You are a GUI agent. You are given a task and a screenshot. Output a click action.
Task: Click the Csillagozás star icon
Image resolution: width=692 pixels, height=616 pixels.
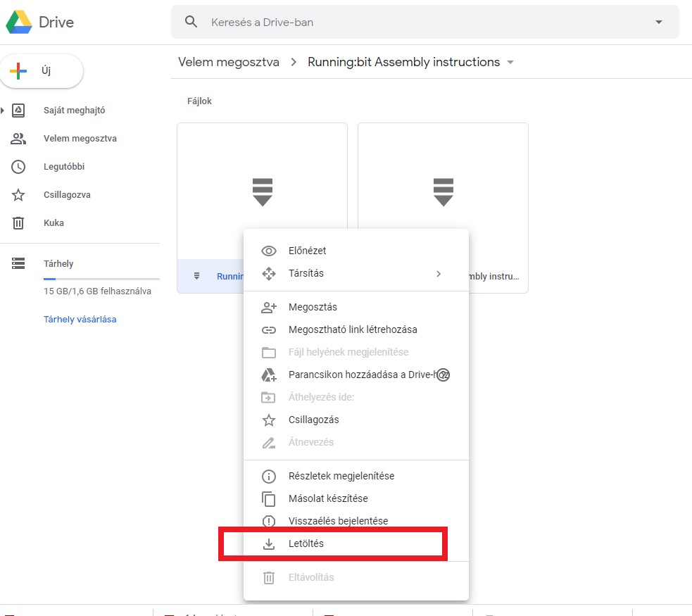click(x=268, y=420)
